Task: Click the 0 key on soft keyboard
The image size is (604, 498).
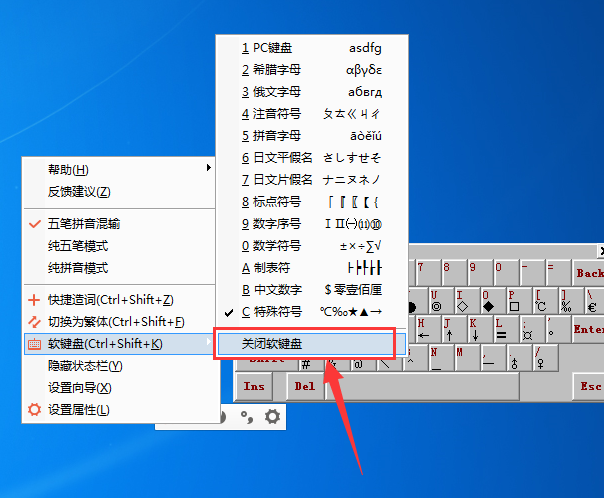Action: (x=506, y=273)
